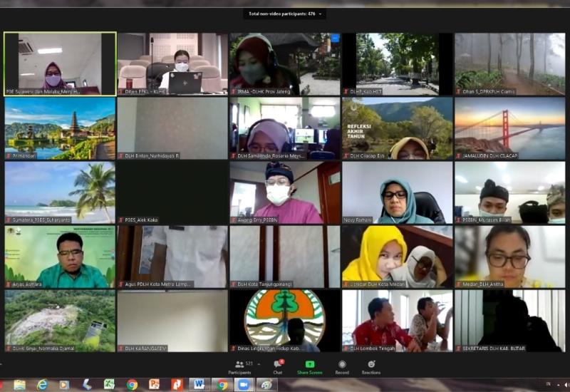
Task: Open the Reactions menu
Action: [x=370, y=366]
